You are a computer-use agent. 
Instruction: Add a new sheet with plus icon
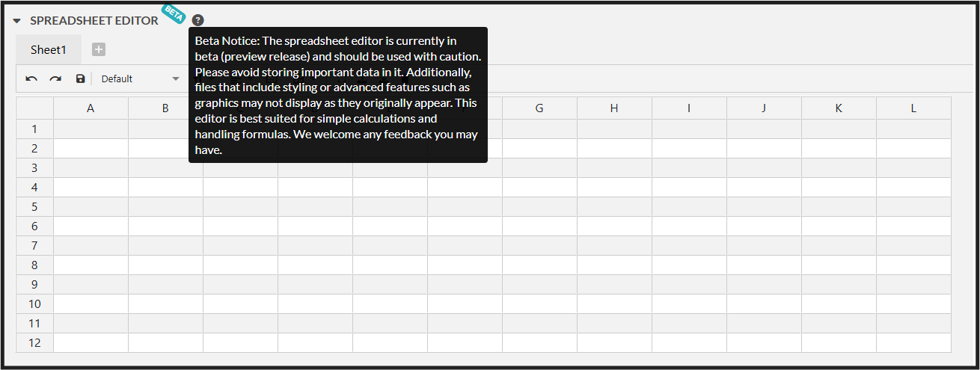[99, 49]
